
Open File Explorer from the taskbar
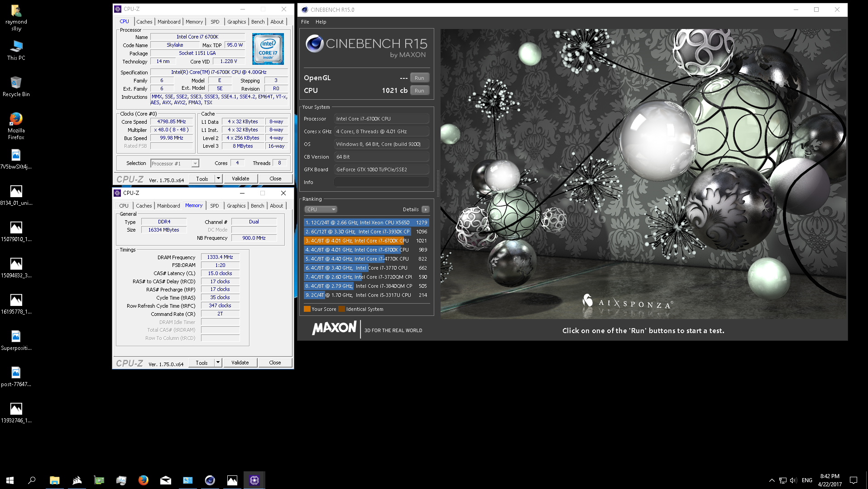[x=54, y=480]
